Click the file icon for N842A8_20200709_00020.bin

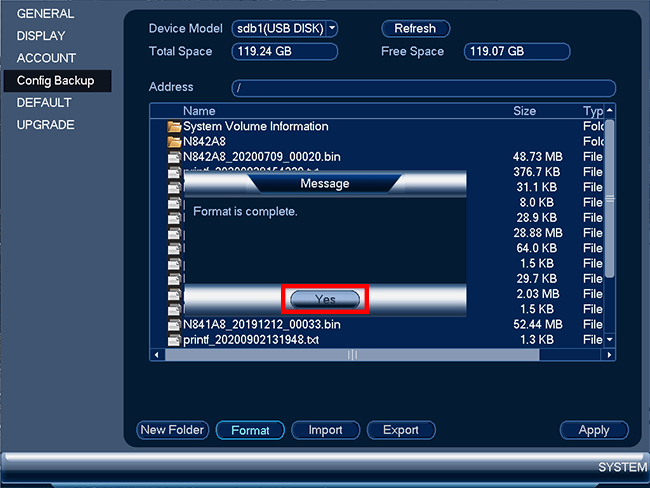point(175,157)
